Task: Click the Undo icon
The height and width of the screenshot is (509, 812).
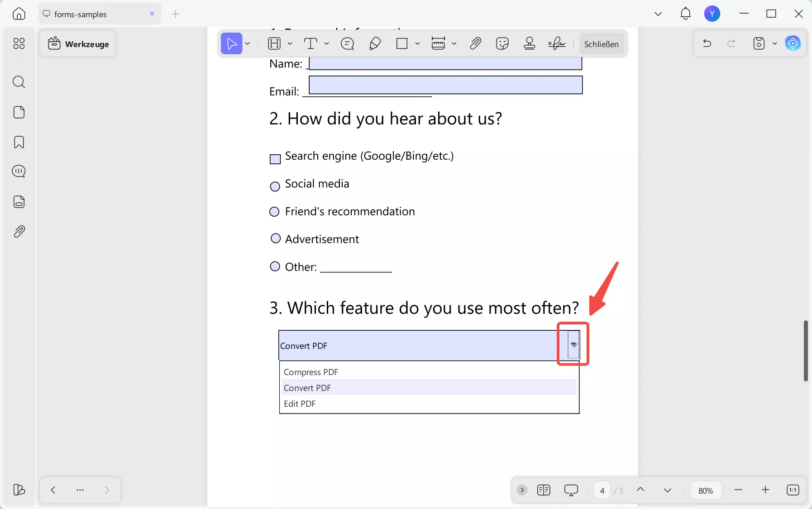Action: pos(707,43)
